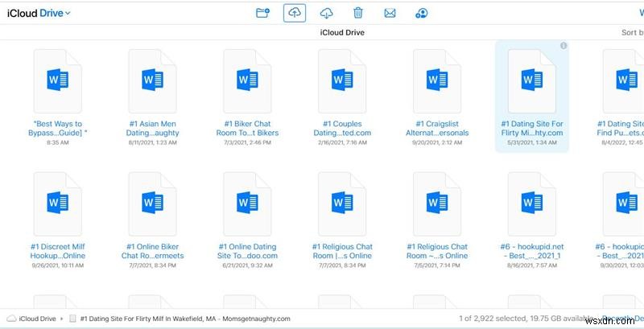Click the upload to iCloud button
Screen dimensions: 644x329
point(295,13)
